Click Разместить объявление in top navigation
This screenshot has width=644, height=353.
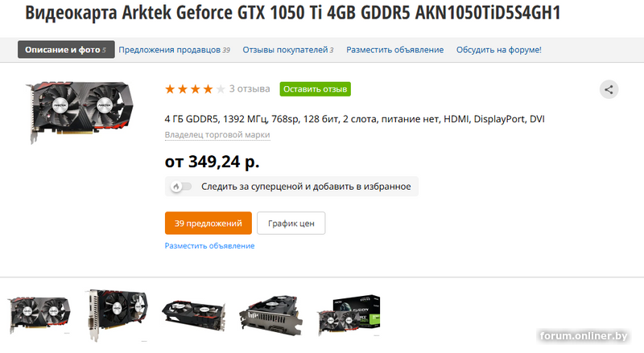coord(394,50)
